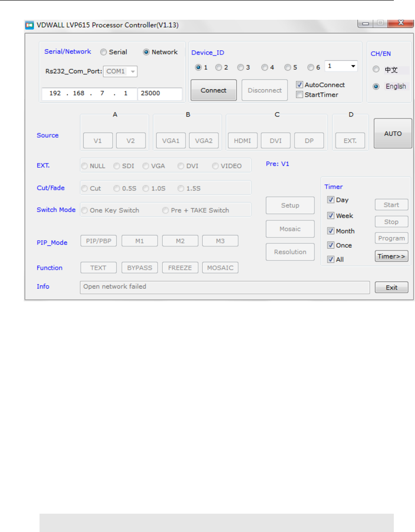This screenshot has height=532, width=415.
Task: Open the Setup button
Action: [x=290, y=205]
